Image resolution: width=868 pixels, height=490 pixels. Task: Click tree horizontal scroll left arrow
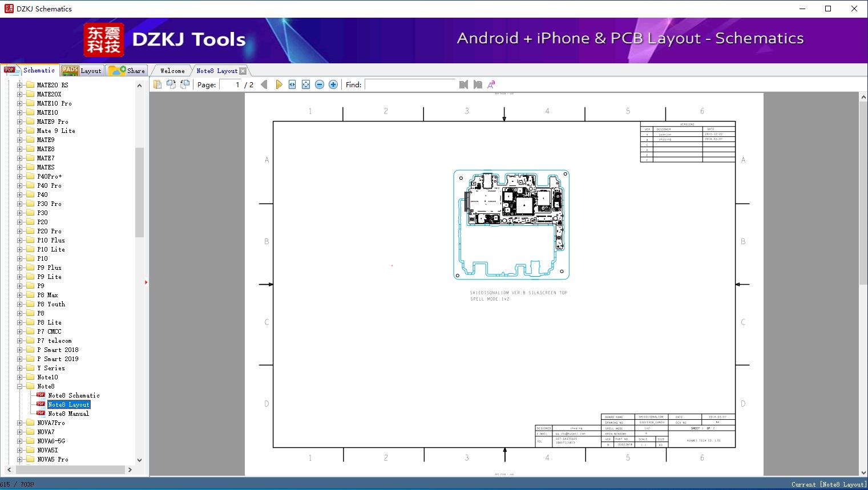click(9, 469)
